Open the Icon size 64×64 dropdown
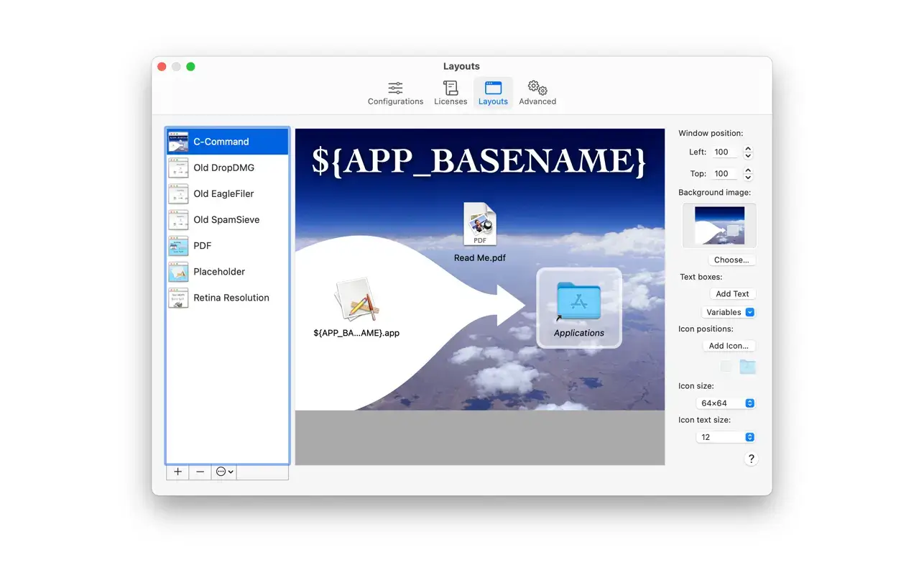Image resolution: width=924 pixels, height=578 pixels. pos(726,403)
